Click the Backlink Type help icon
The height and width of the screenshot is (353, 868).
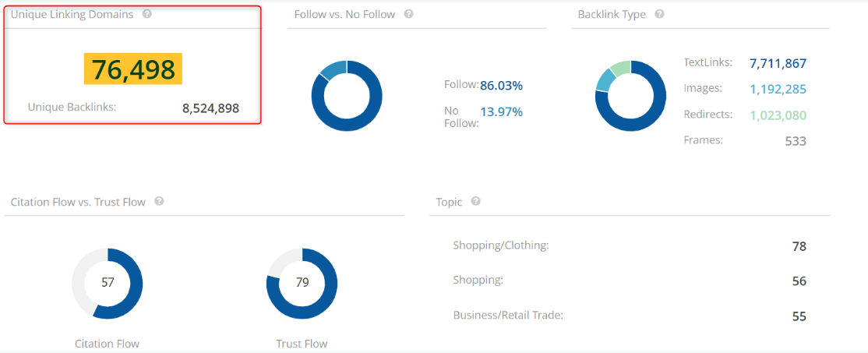[x=659, y=14]
